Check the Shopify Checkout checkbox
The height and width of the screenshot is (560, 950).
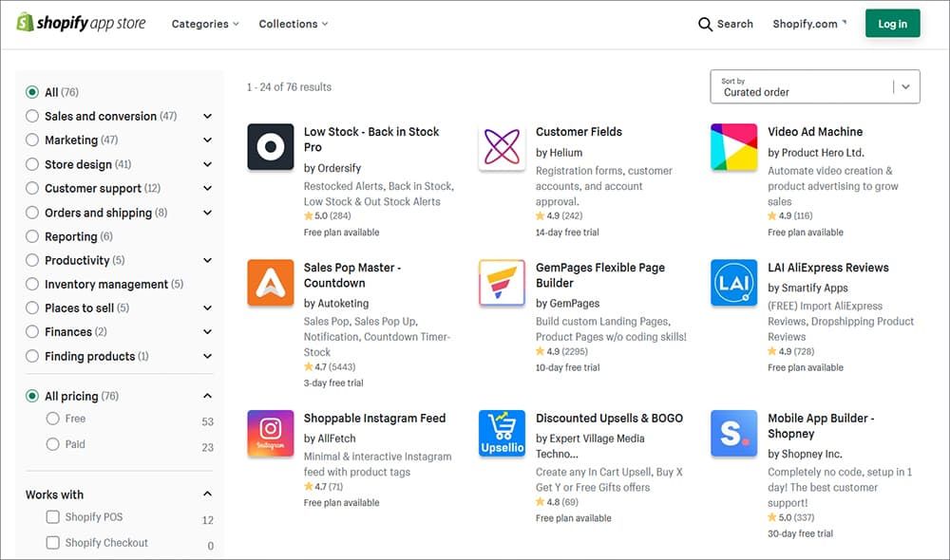(52, 543)
